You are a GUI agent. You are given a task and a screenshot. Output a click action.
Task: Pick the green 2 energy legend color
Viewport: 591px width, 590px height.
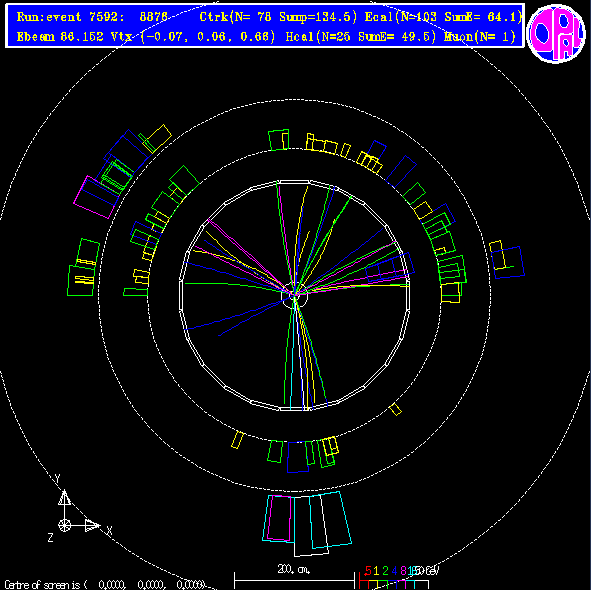pyautogui.click(x=385, y=571)
